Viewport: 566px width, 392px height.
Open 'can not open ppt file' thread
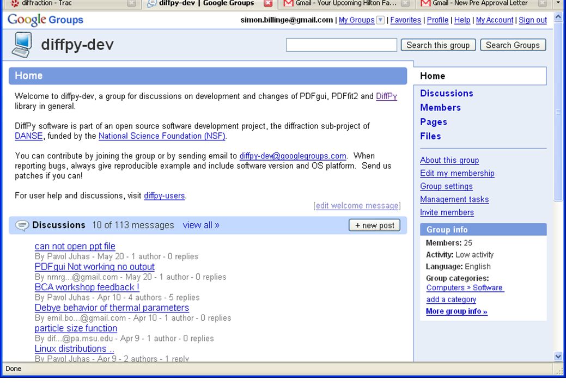(75, 246)
